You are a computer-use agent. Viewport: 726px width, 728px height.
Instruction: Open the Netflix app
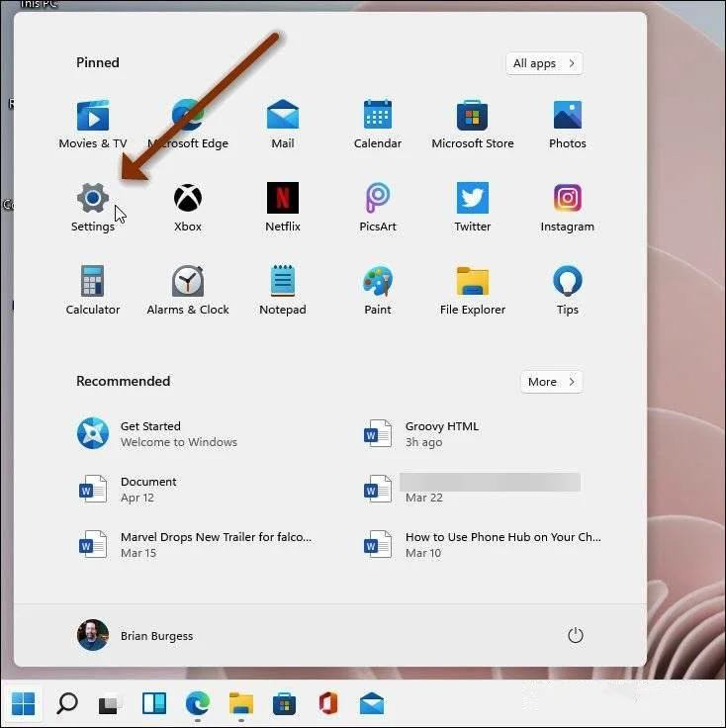click(x=283, y=207)
